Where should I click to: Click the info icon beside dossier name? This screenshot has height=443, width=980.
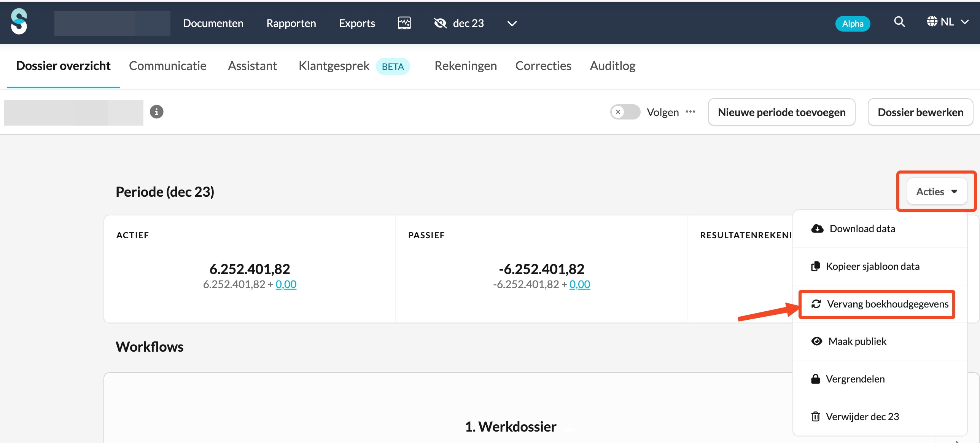click(x=156, y=112)
